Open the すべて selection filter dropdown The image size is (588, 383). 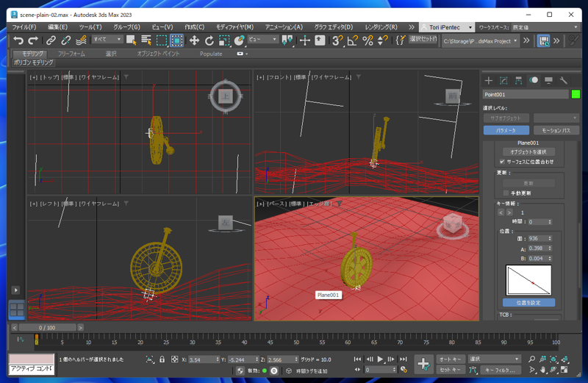point(107,40)
